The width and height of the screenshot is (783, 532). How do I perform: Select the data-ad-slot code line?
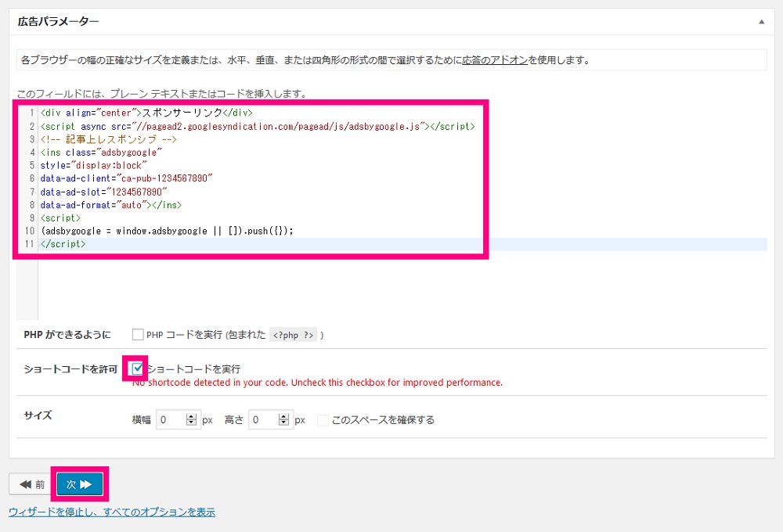tap(103, 192)
